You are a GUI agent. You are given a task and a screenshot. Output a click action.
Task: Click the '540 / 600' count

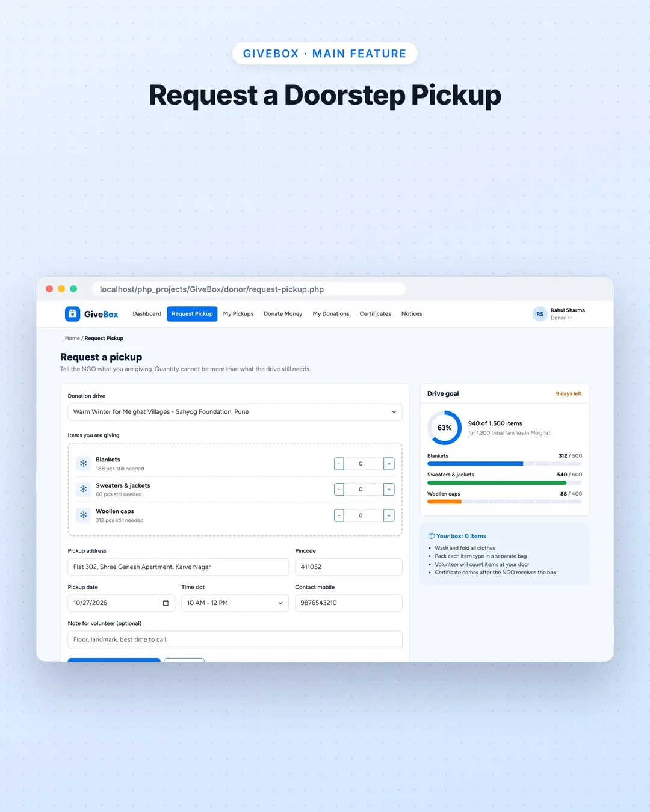[569, 475]
